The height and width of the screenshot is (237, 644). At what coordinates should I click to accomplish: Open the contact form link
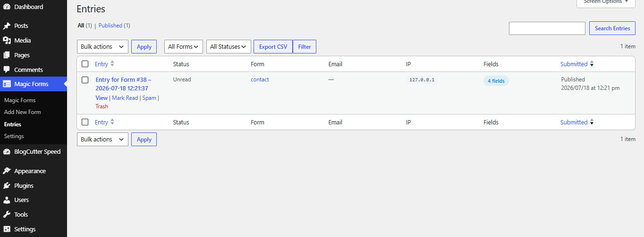260,79
